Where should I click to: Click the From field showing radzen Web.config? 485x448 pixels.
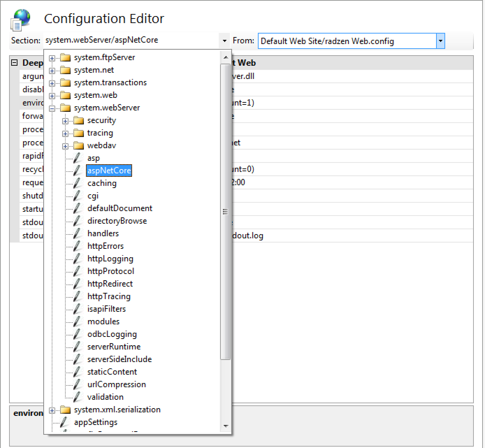[x=347, y=41]
